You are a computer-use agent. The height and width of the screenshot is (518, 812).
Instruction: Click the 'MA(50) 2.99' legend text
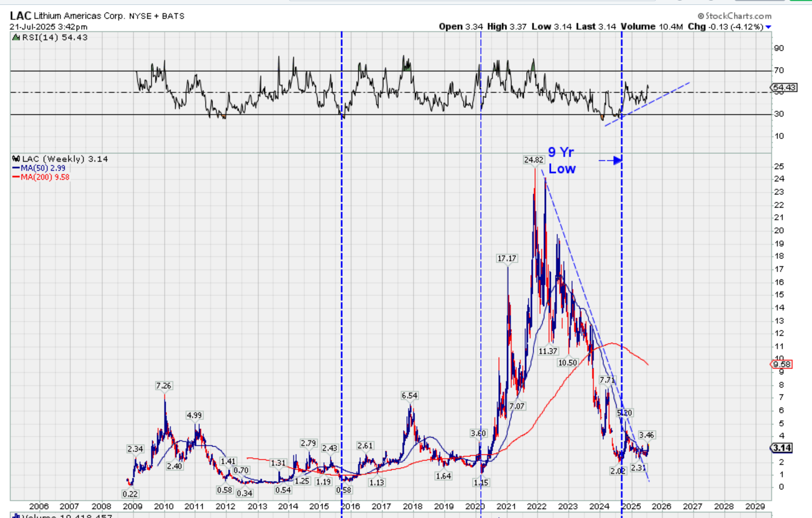coord(43,168)
